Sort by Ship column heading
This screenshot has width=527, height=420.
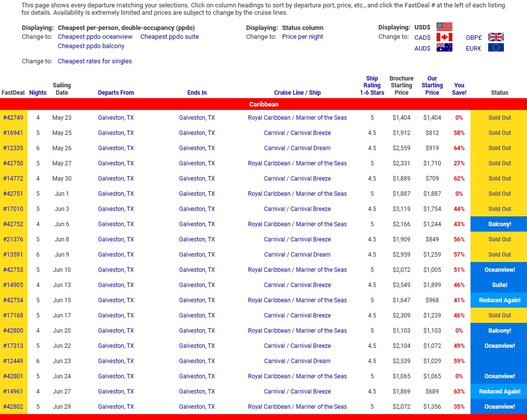(x=315, y=93)
